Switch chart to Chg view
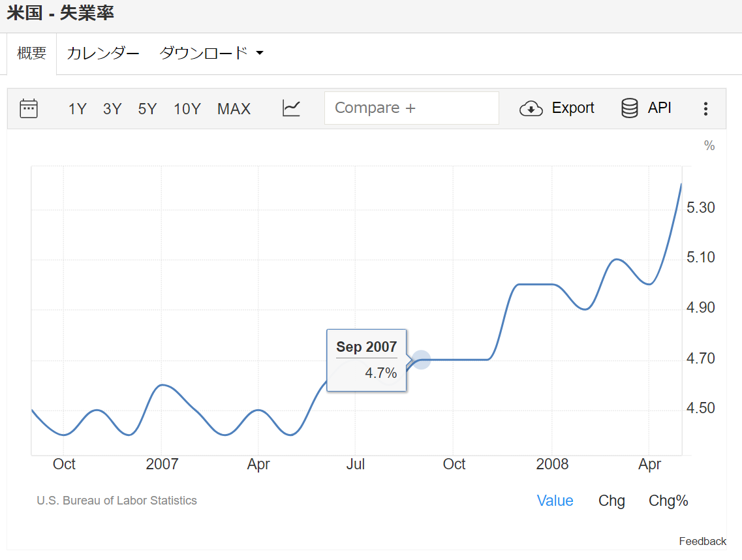 611,501
